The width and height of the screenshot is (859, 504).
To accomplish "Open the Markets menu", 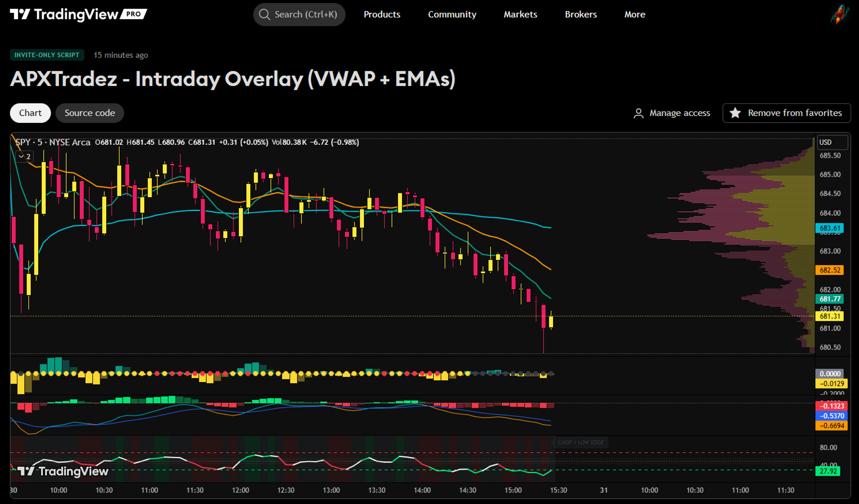I will coord(520,14).
